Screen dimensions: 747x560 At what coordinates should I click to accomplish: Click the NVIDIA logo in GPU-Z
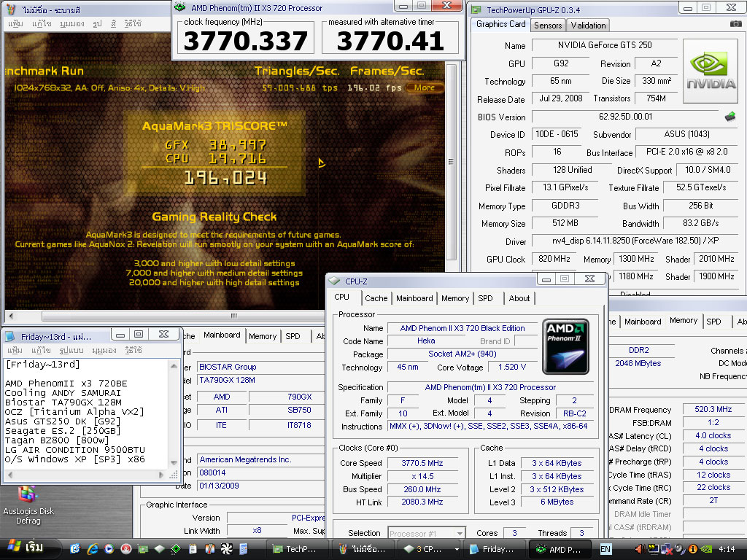(x=711, y=71)
